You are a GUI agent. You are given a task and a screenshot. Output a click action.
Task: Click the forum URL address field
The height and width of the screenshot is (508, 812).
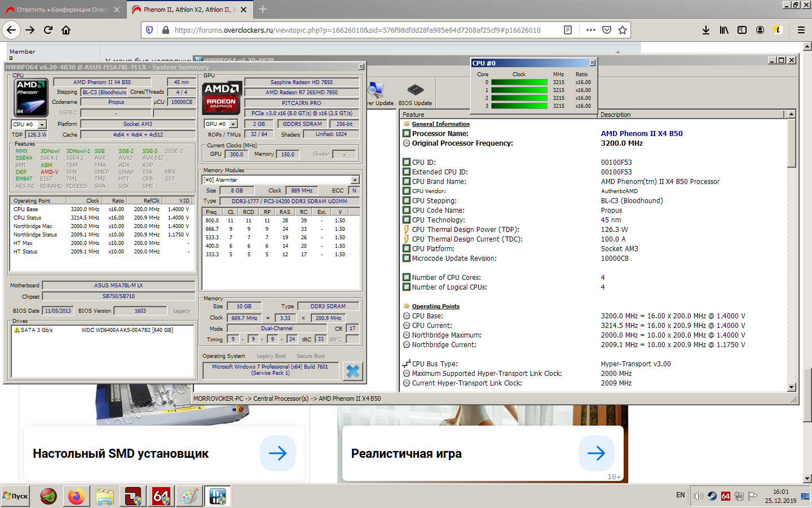358,30
